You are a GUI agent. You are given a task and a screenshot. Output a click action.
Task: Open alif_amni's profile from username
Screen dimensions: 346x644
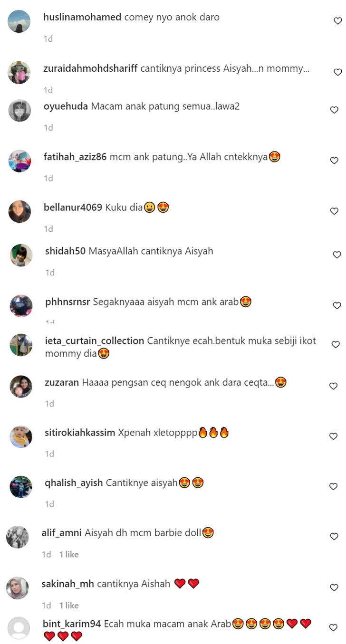(x=62, y=533)
